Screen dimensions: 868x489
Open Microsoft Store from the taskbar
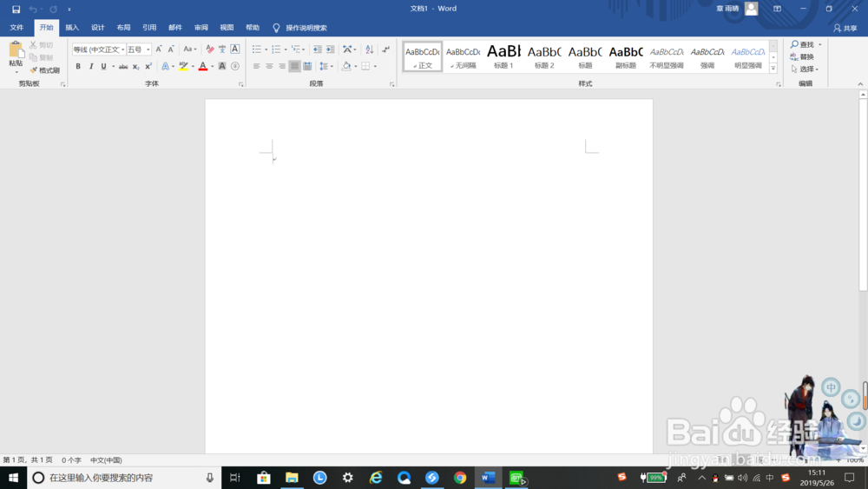point(264,478)
